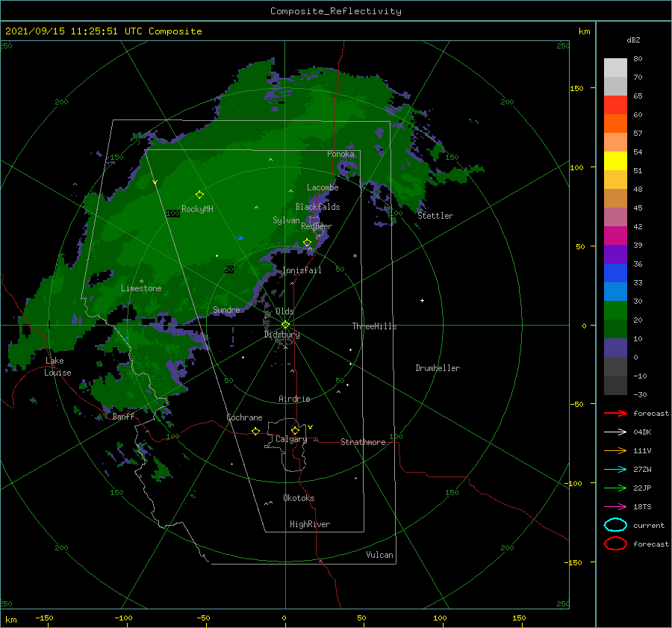Click the red 'forecast' ellipse in the legend
The height and width of the screenshot is (628, 672).
point(615,544)
